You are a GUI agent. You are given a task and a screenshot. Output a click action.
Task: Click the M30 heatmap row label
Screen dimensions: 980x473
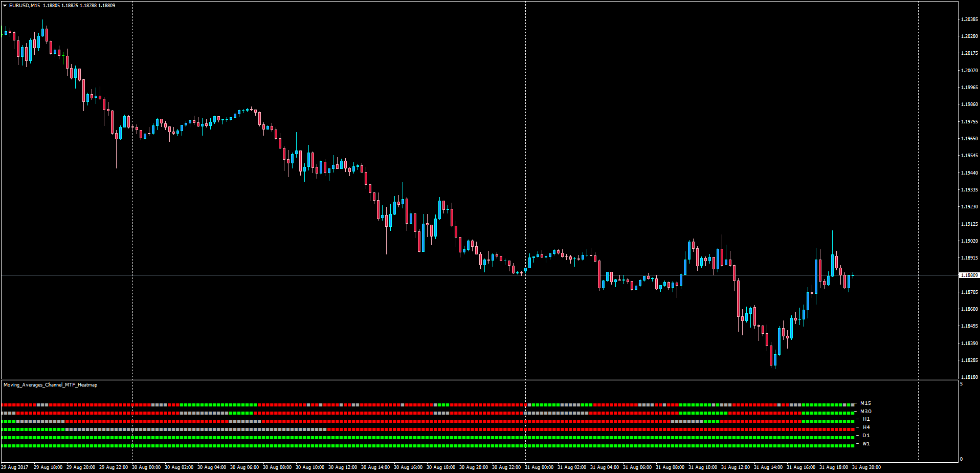[865, 412]
